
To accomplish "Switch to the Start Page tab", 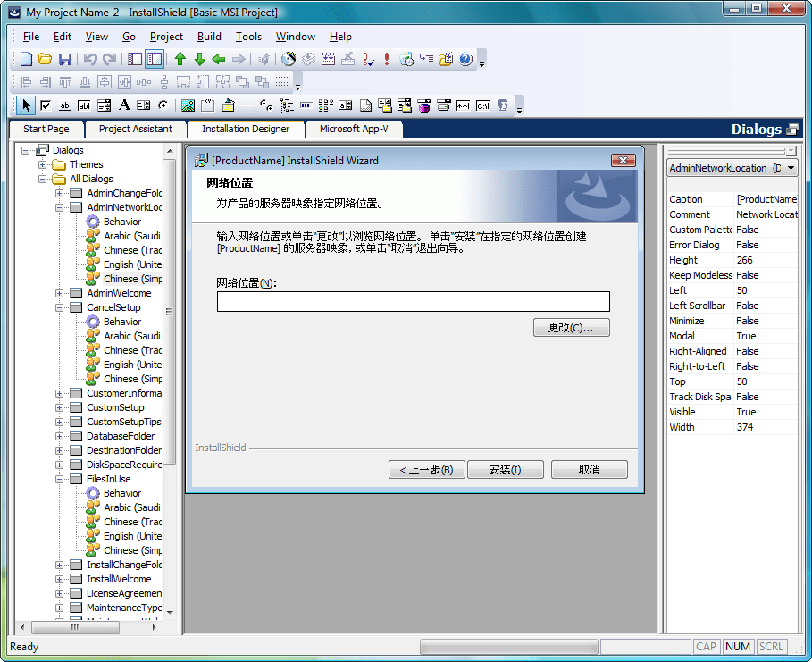I will (x=46, y=129).
